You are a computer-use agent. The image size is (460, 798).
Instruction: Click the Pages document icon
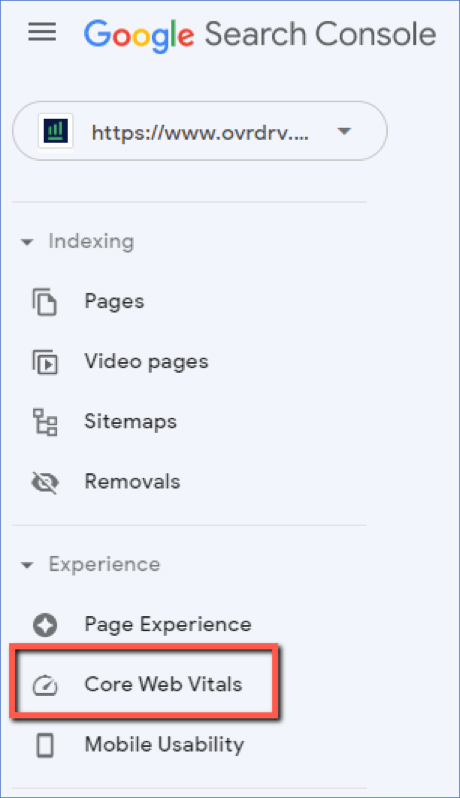(45, 302)
